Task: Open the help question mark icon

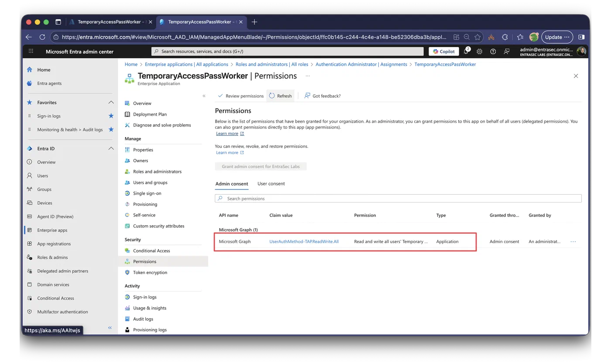Action: [x=493, y=52]
